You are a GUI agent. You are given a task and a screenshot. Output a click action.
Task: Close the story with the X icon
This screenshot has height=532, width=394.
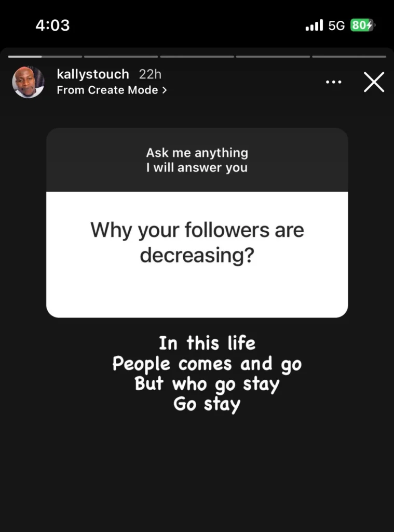point(374,82)
